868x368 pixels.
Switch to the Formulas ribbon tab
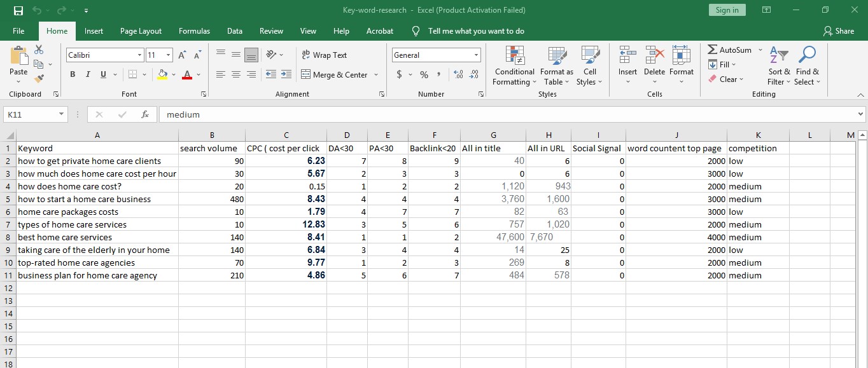(x=194, y=31)
